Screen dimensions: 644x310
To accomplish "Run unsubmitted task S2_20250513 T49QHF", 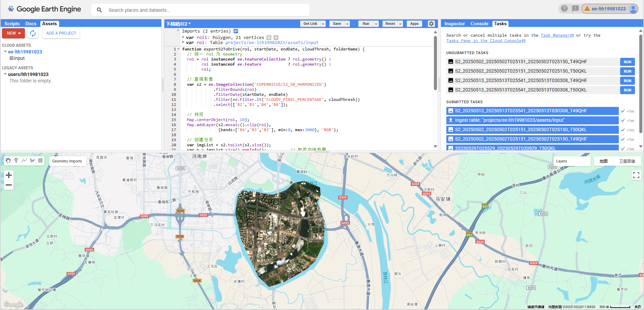I will coord(628,81).
